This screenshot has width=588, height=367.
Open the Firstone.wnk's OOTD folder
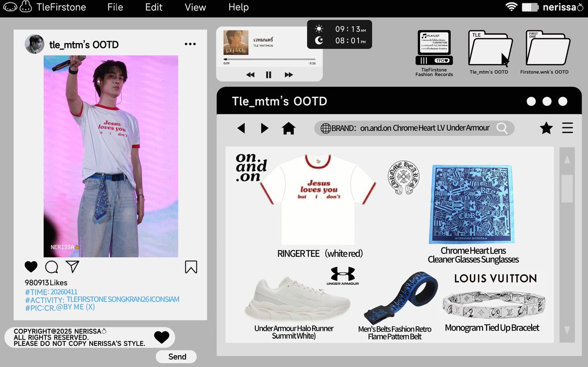548,52
